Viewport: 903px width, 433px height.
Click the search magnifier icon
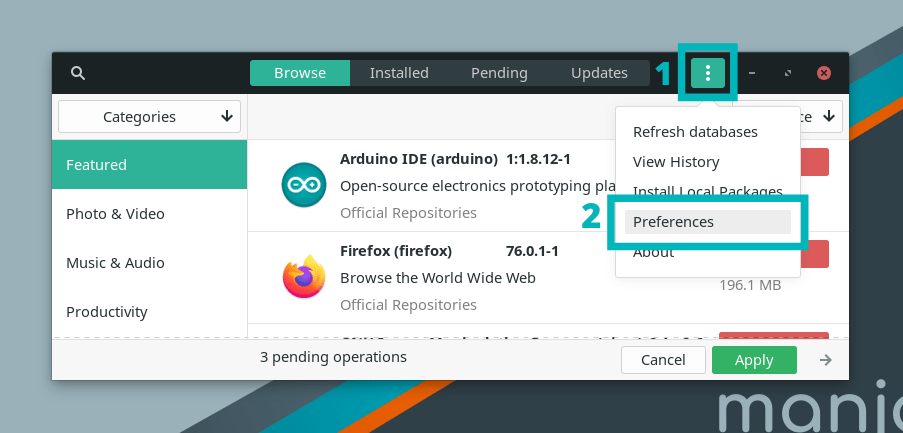[78, 73]
